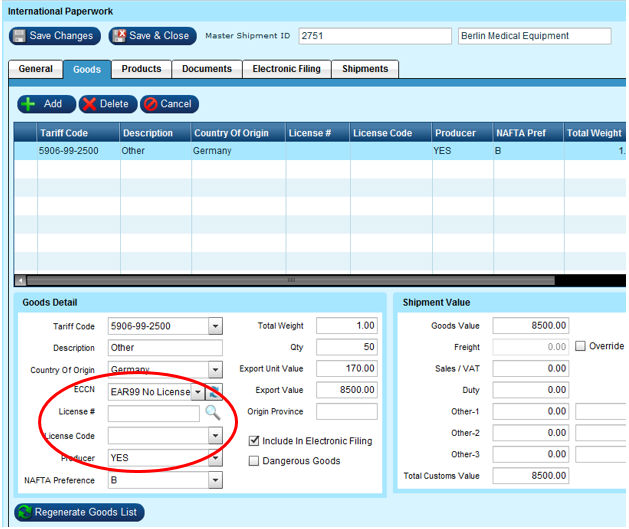The width and height of the screenshot is (629, 529).
Task: Expand the ECCN dropdown
Action: pyautogui.click(x=198, y=392)
